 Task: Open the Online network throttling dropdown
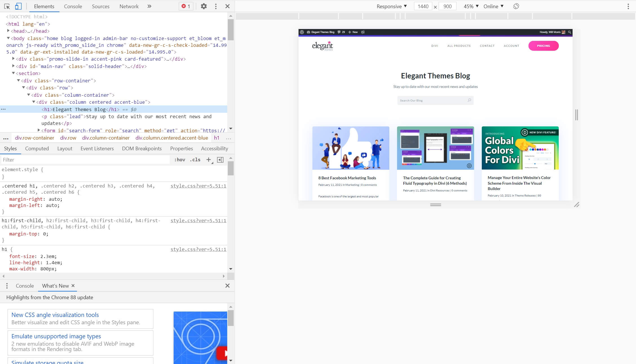point(493,6)
